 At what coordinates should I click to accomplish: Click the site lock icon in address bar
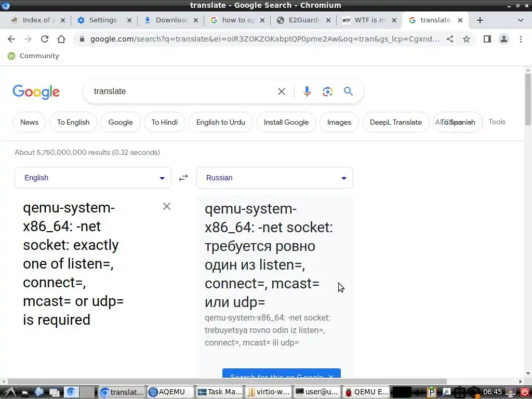tap(82, 39)
